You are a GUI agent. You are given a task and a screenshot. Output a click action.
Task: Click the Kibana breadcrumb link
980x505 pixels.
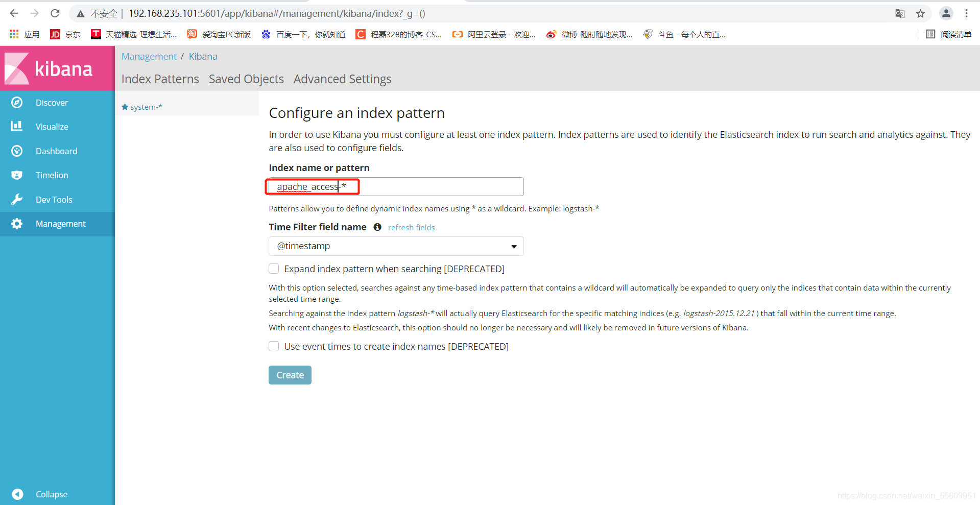tap(203, 56)
